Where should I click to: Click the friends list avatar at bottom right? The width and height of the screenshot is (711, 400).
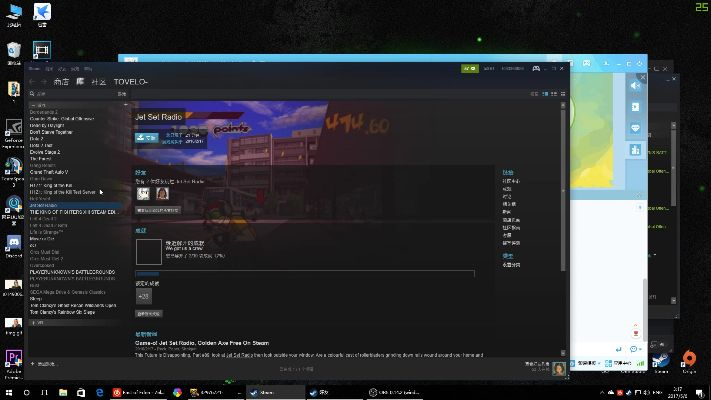[559, 369]
